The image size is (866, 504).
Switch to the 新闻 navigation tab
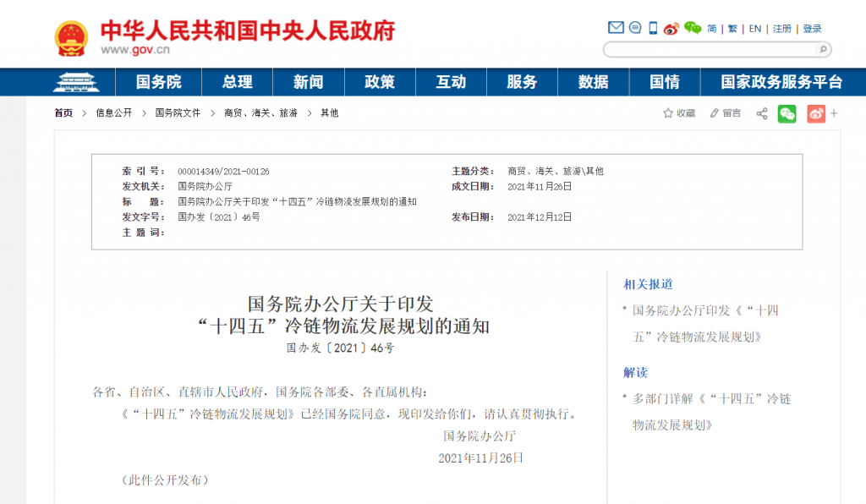pyautogui.click(x=309, y=82)
